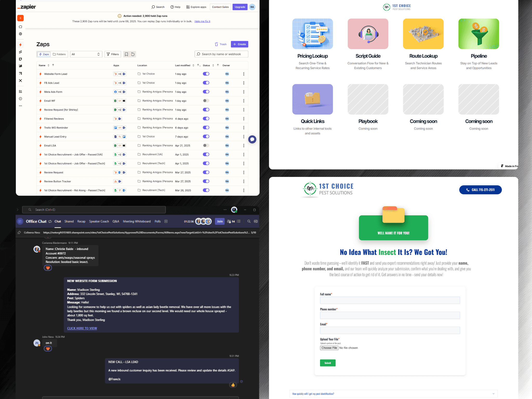Open the clock history icon in Zapier sidebar
Screen dimensions: 532x399
20,99
